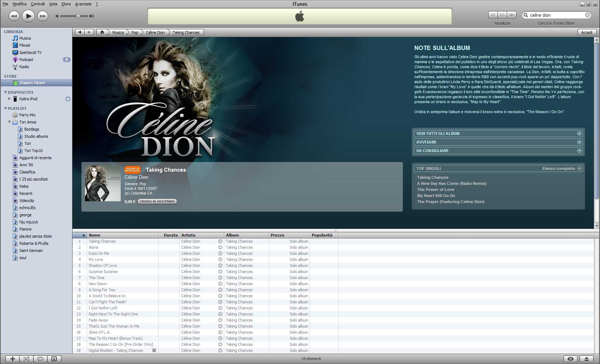This screenshot has width=600, height=364.
Task: Sort tracks by the Popolarità column
Action: pyautogui.click(x=324, y=235)
